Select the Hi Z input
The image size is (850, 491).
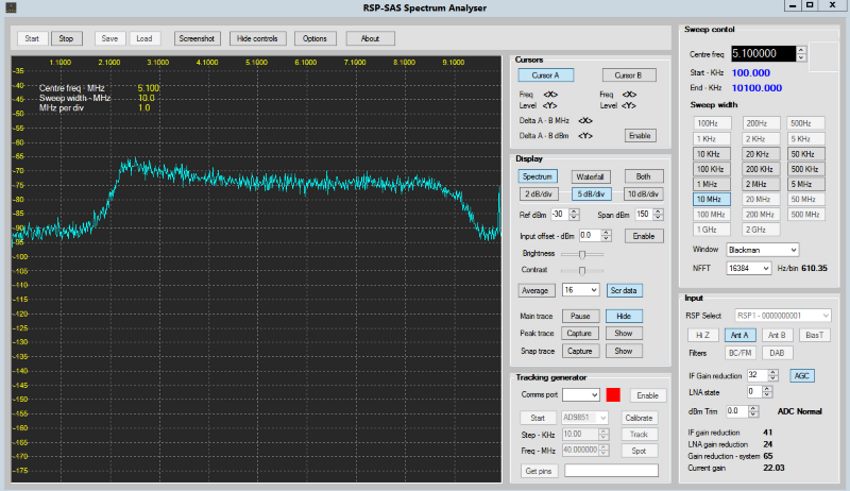703,335
